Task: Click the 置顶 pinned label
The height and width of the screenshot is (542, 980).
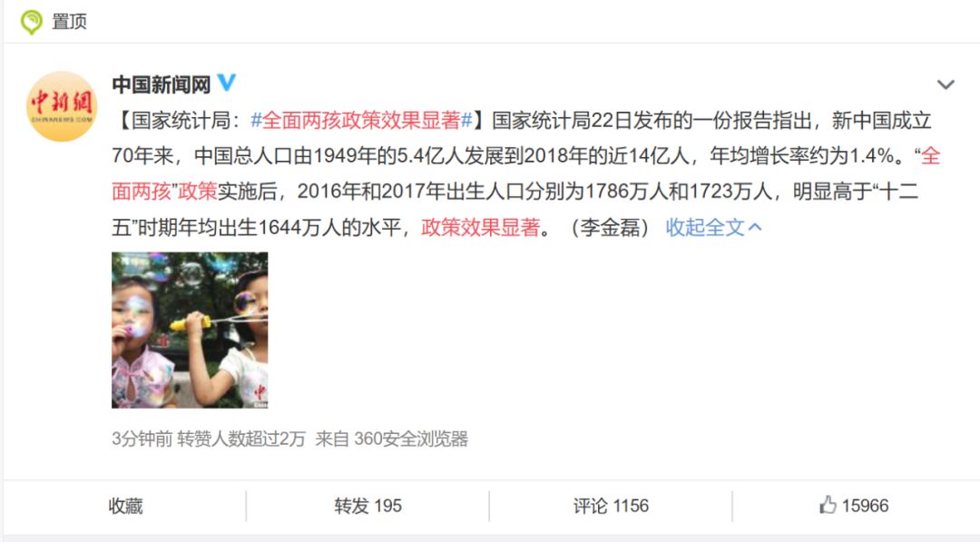Action: (69, 22)
